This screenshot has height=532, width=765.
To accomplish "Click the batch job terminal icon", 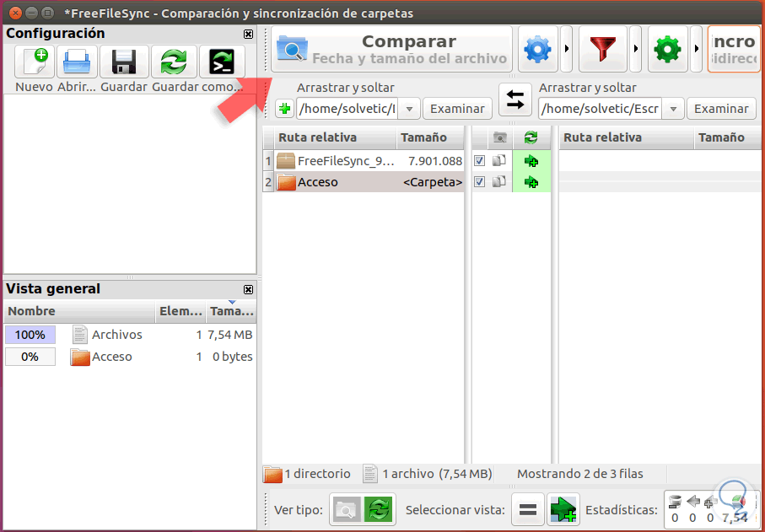I will tap(222, 62).
